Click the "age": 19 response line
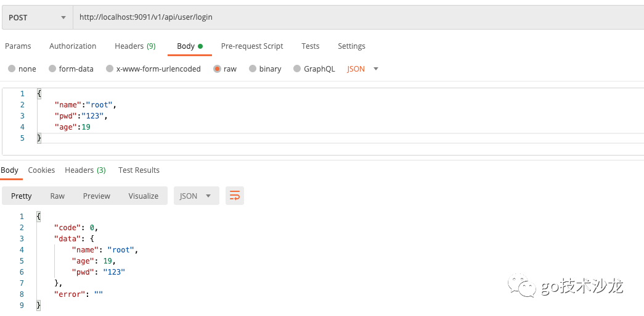644x316 pixels. (94, 261)
